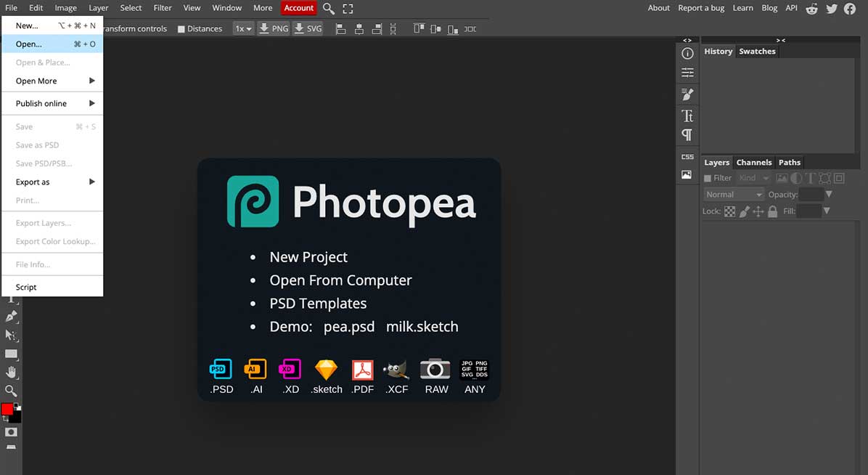Image resolution: width=868 pixels, height=475 pixels.
Task: Toggle pixel layer filter icon
Action: coord(782,178)
